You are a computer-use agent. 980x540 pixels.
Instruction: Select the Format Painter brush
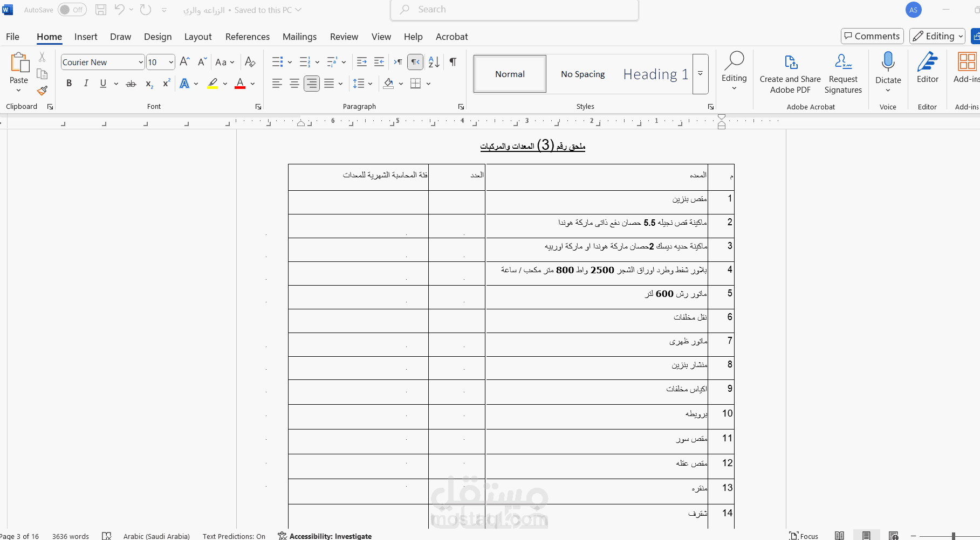(42, 91)
